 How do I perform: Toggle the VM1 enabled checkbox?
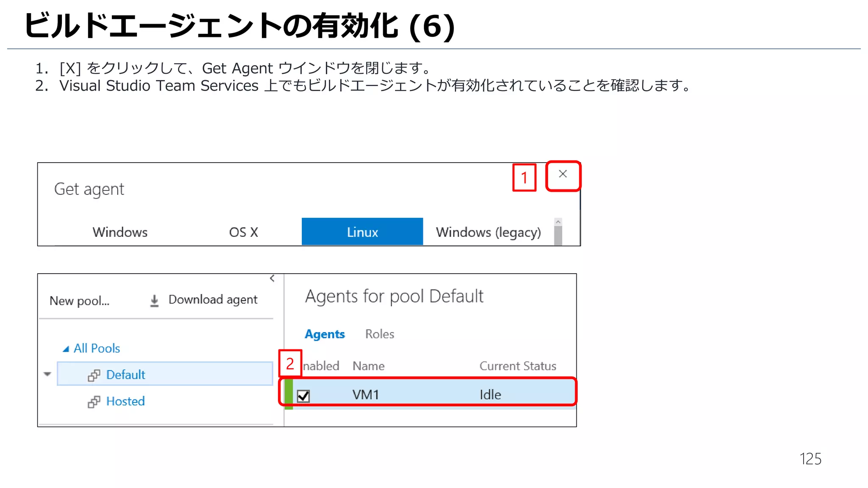click(x=303, y=396)
